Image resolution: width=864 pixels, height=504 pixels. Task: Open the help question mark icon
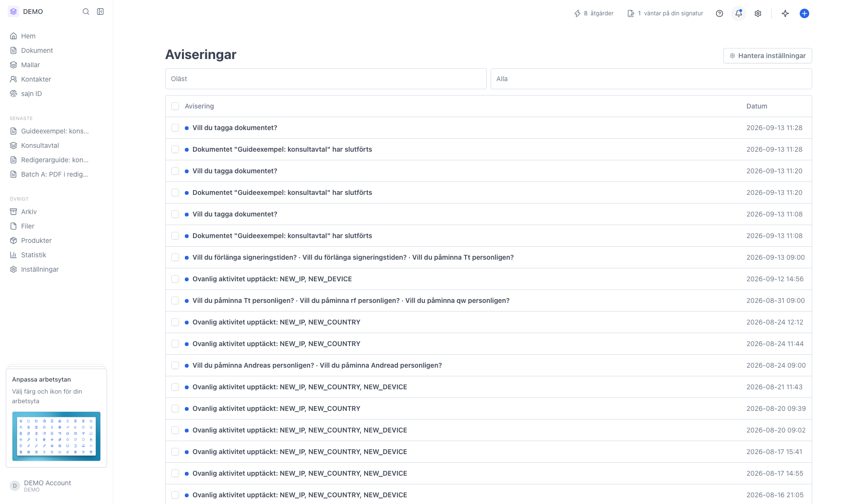(719, 13)
